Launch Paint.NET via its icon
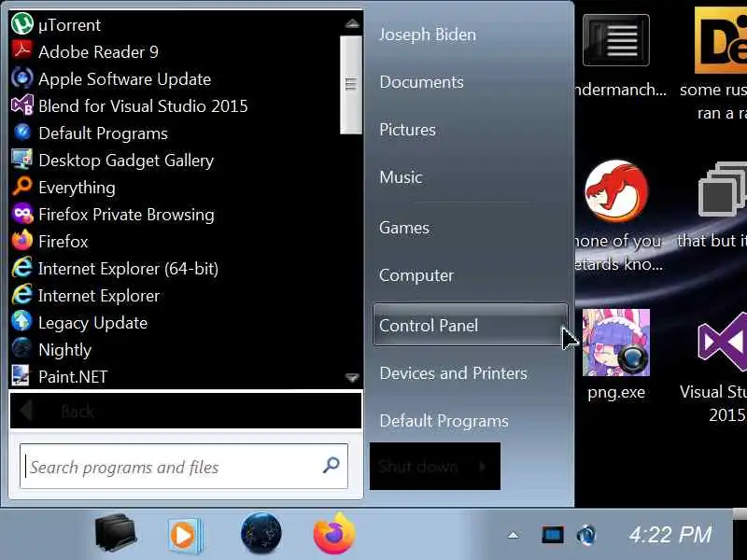 click(x=21, y=376)
